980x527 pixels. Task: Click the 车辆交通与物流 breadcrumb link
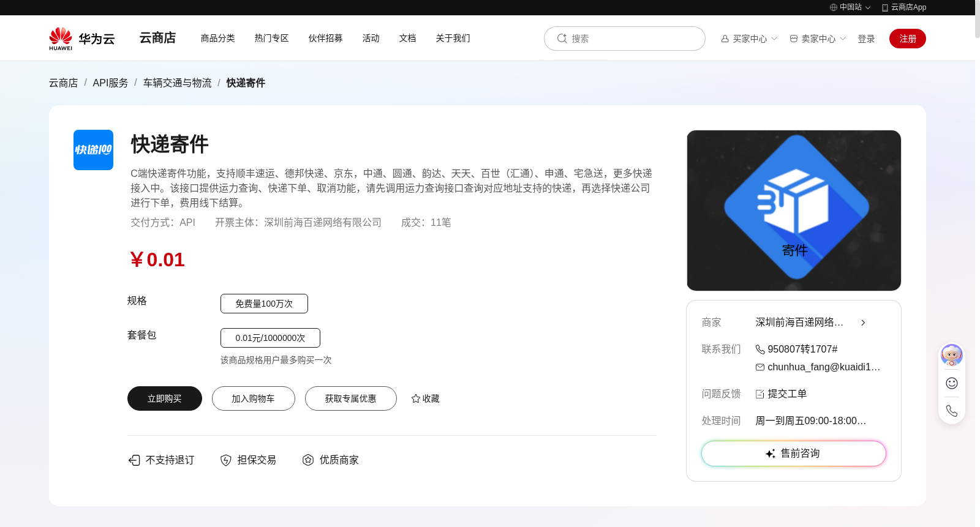[178, 83]
